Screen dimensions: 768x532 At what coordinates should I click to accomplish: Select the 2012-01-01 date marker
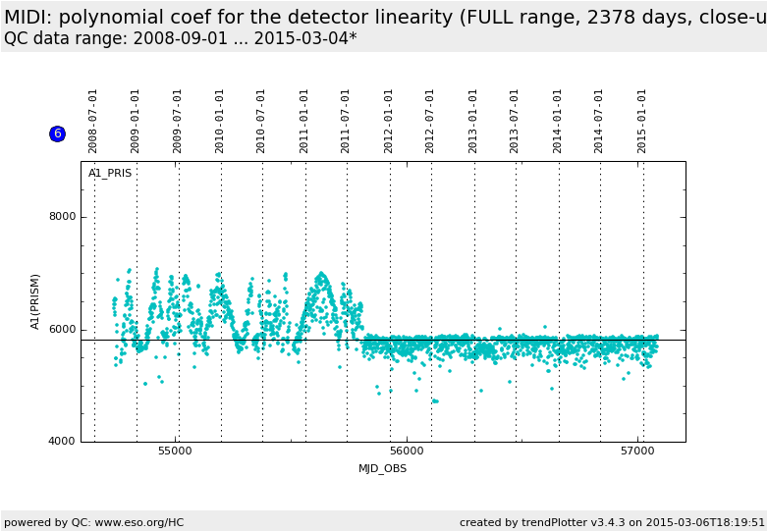coord(389,121)
